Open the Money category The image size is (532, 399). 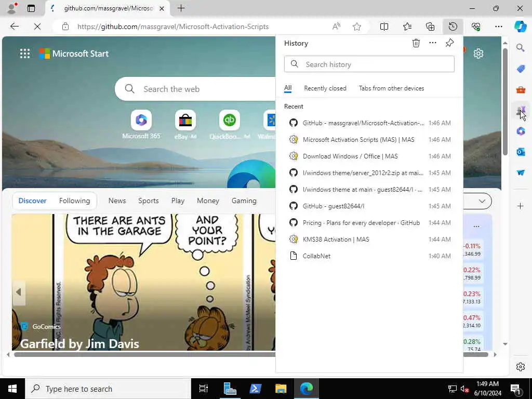208,201
